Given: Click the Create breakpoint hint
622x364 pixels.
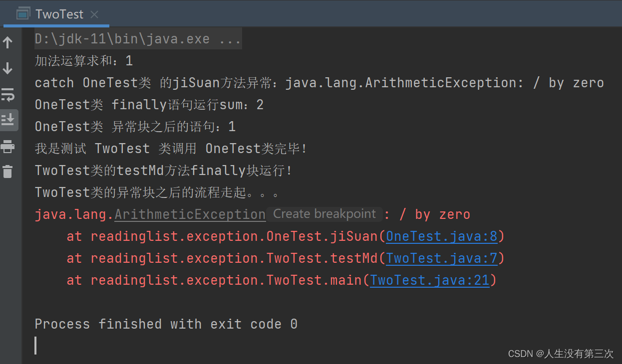Looking at the screenshot, I should tap(324, 214).
